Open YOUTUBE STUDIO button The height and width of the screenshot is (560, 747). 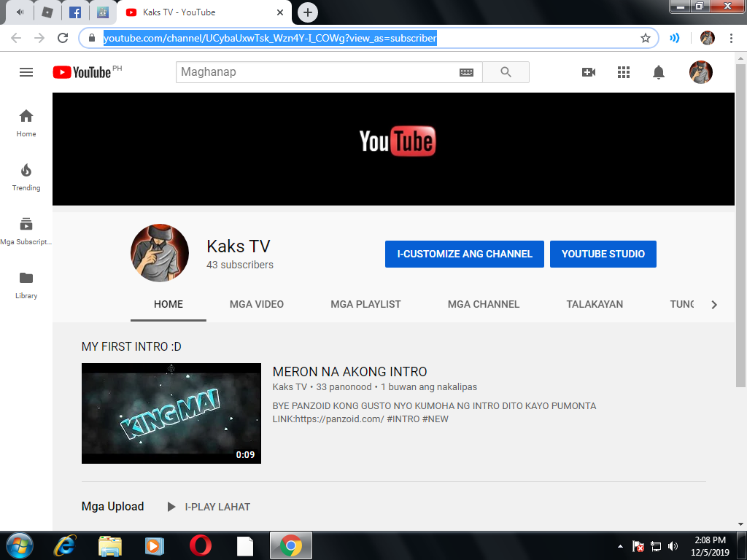click(x=603, y=254)
